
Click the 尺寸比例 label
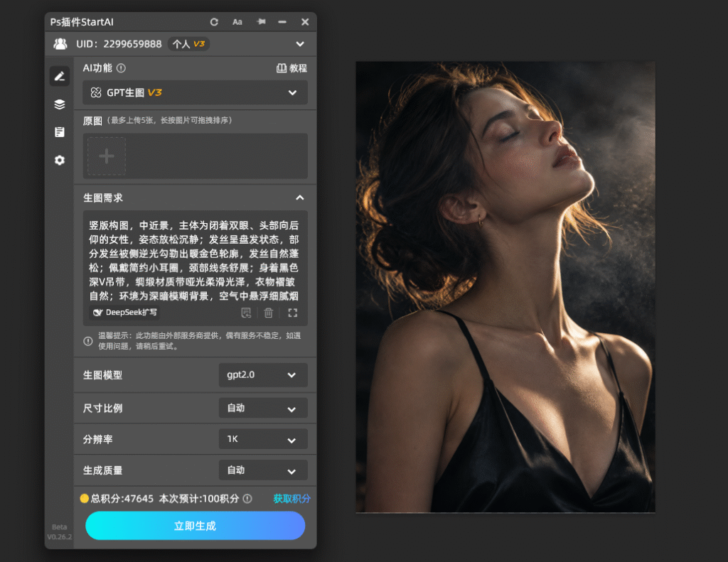click(x=102, y=409)
